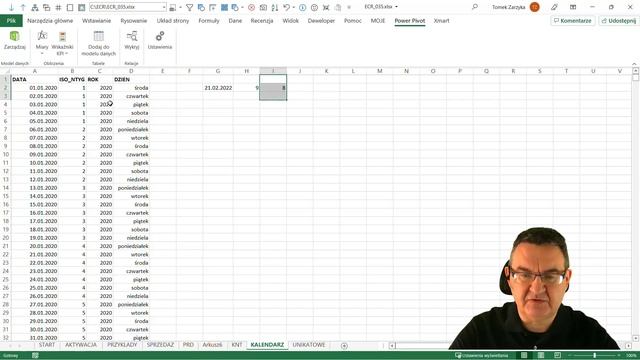This screenshot has width=640, height=360.
Task: Open the Xmart ribbon tab
Action: point(441,20)
